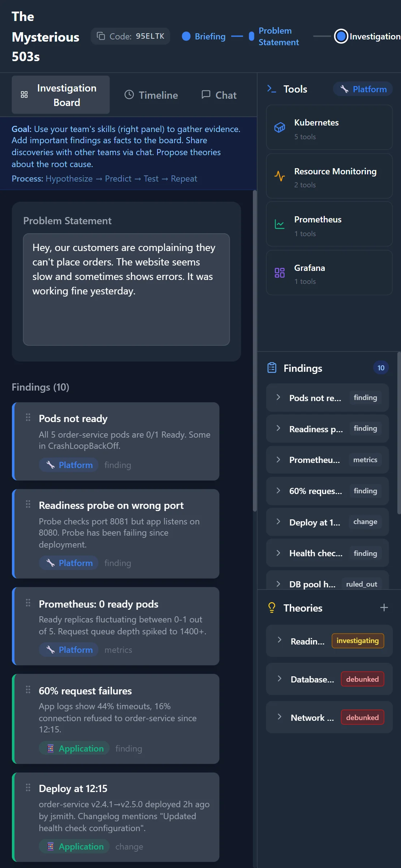The image size is (401, 868).
Task: Click the Resource Monitoring pulse icon
Action: coord(280,176)
